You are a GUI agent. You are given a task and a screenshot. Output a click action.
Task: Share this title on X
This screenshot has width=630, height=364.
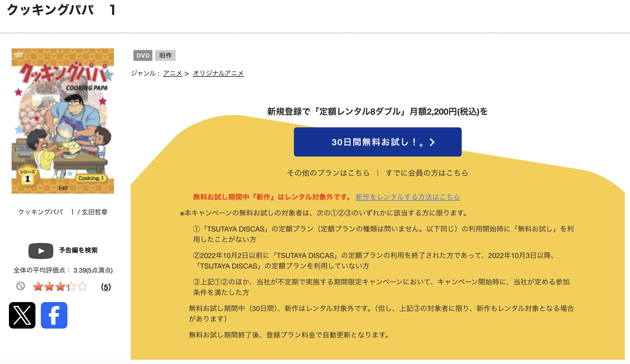22,315
